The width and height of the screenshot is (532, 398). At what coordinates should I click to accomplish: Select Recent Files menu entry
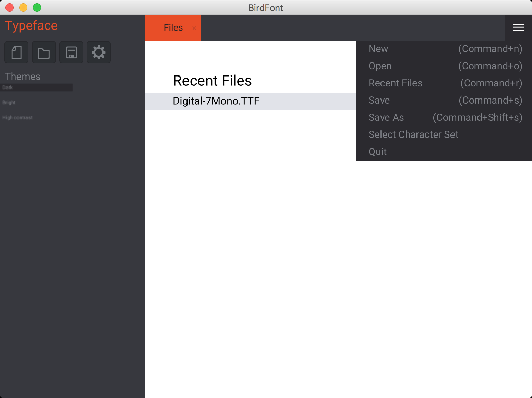pyautogui.click(x=444, y=83)
